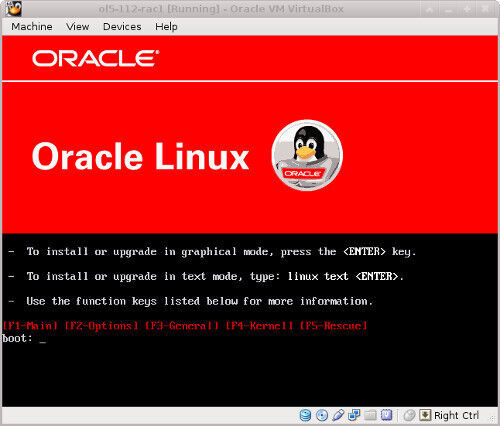500x426 pixels.
Task: Click the VirtualBox window icon in title bar
Action: tap(14, 9)
